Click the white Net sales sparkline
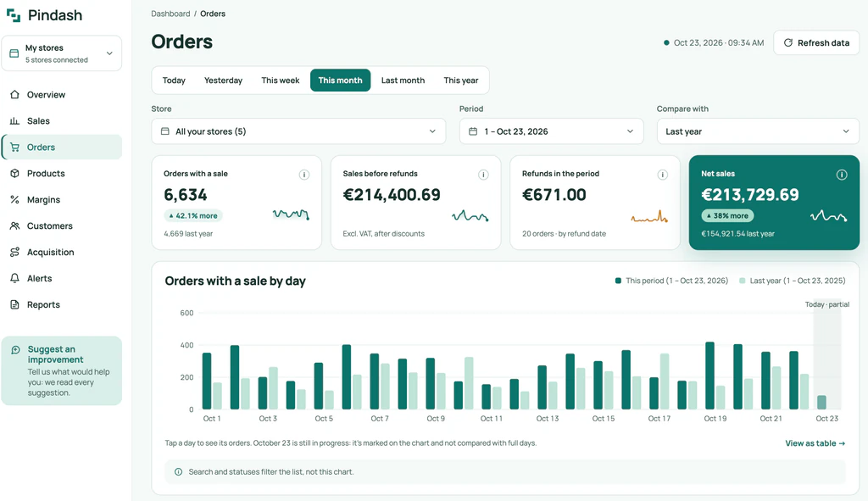The height and width of the screenshot is (501, 868). click(x=829, y=216)
